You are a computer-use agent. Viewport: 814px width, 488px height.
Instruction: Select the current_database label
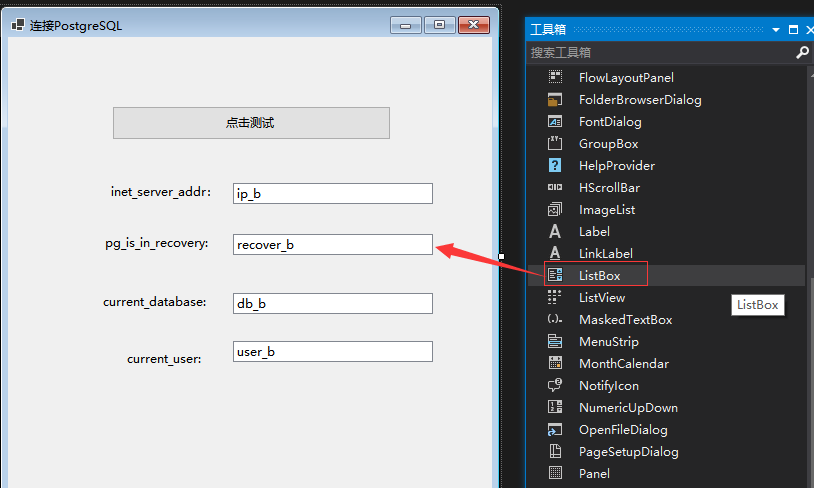[x=155, y=302]
